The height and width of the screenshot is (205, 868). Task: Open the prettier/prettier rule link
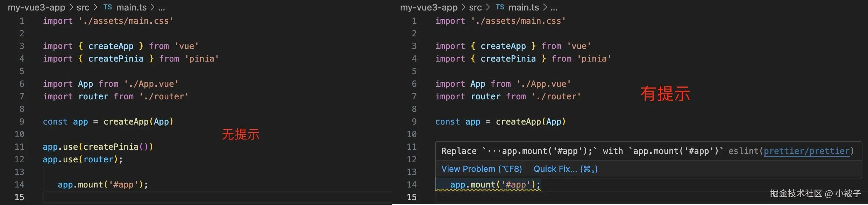pos(806,151)
